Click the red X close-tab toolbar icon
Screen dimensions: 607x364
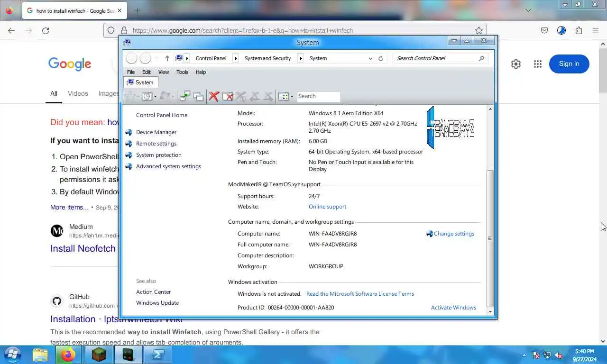213,96
